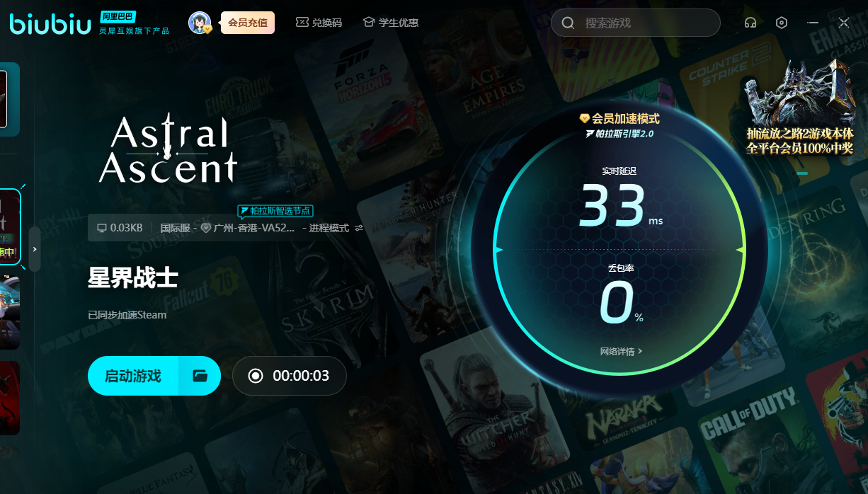The image size is (868, 494).
Task: Click the folder icon beside 启动游戏
Action: (200, 376)
